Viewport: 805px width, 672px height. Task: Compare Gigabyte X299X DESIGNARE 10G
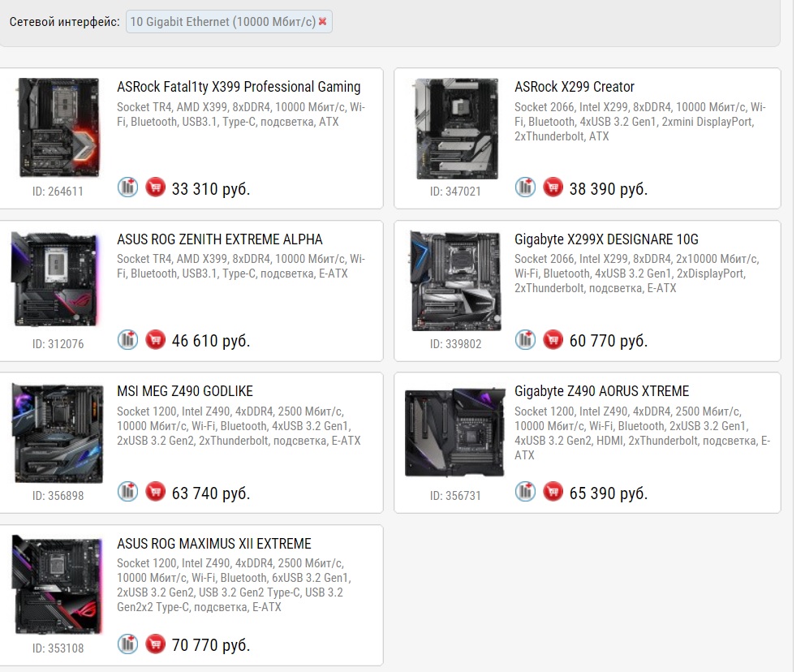click(x=525, y=339)
